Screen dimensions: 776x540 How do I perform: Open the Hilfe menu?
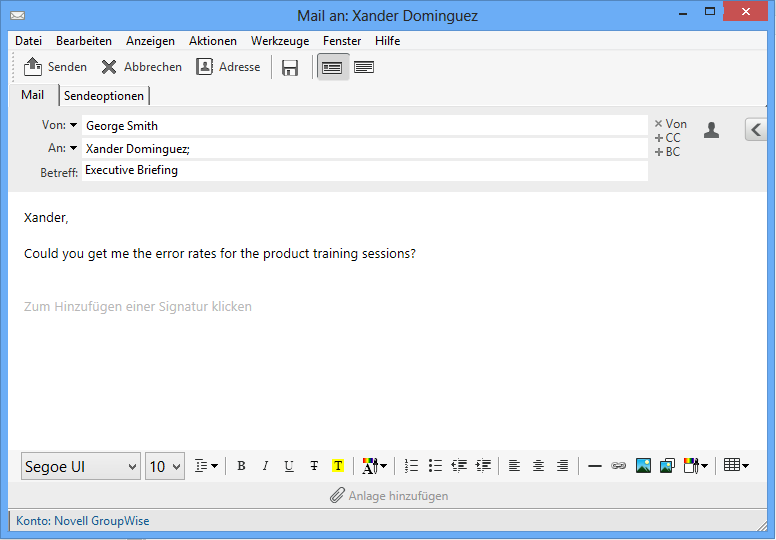(388, 41)
